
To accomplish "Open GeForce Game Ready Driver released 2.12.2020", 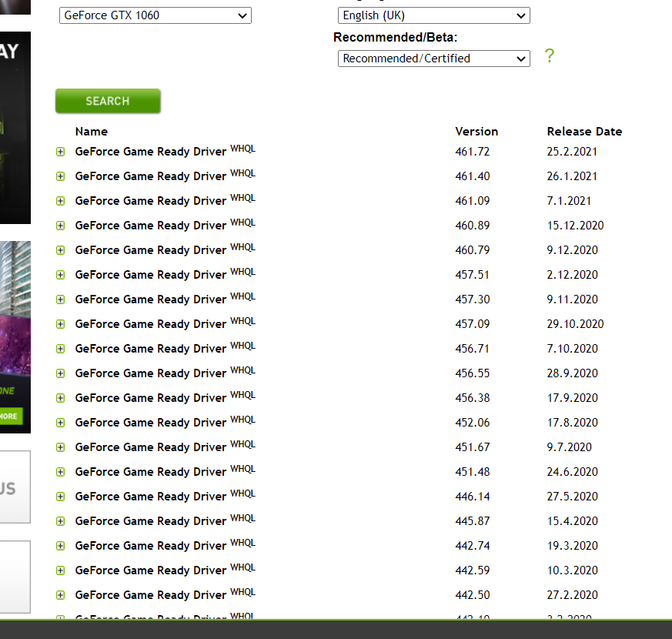I will [150, 275].
